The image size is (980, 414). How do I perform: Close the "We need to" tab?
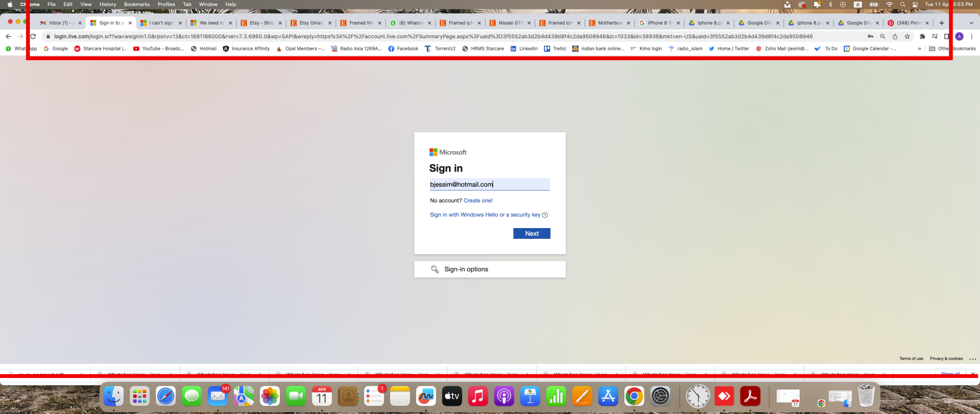pos(230,23)
